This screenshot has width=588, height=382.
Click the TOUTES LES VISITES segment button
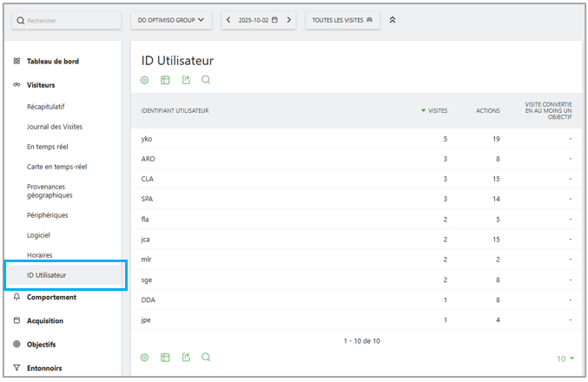point(343,19)
